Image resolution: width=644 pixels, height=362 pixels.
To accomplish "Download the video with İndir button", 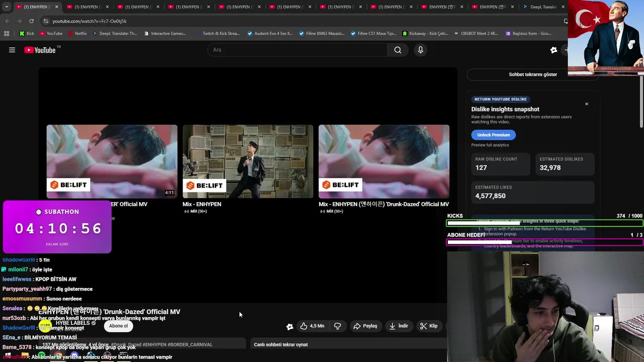I will [x=398, y=326].
